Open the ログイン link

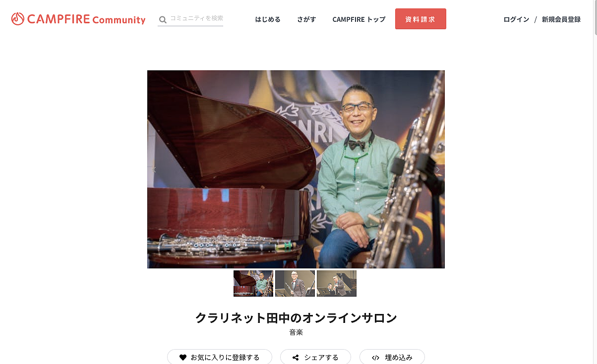[516, 19]
